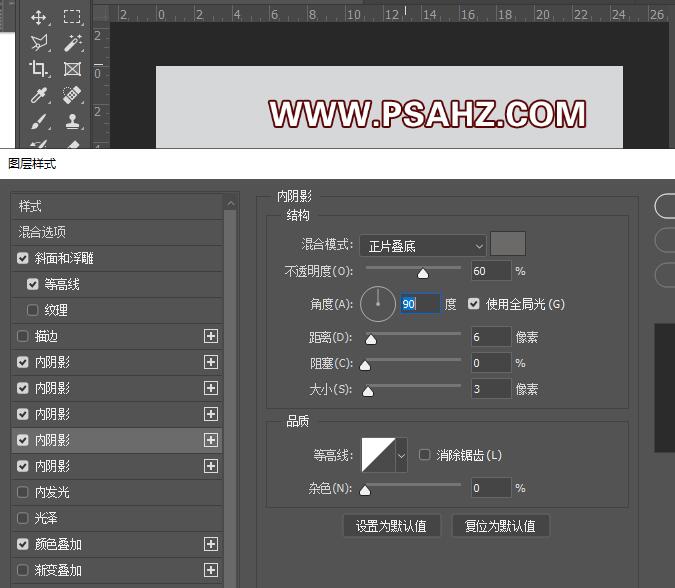The height and width of the screenshot is (588, 675).
Task: Select the Brush tool
Action: coord(39,121)
